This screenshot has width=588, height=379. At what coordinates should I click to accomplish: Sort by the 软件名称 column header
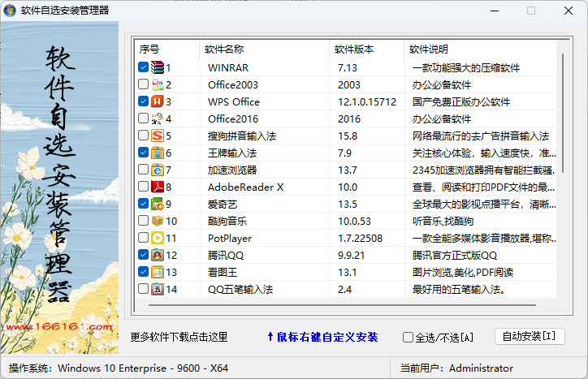tap(265, 50)
